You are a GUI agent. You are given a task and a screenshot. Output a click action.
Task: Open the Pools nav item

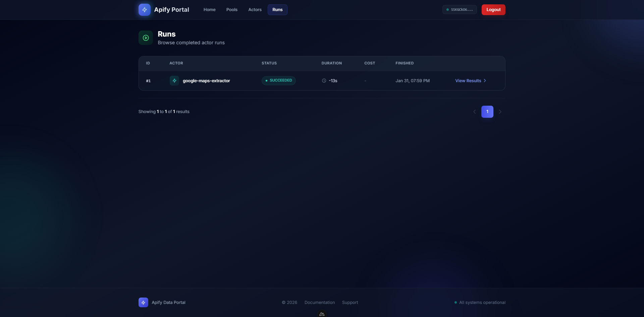point(232,10)
